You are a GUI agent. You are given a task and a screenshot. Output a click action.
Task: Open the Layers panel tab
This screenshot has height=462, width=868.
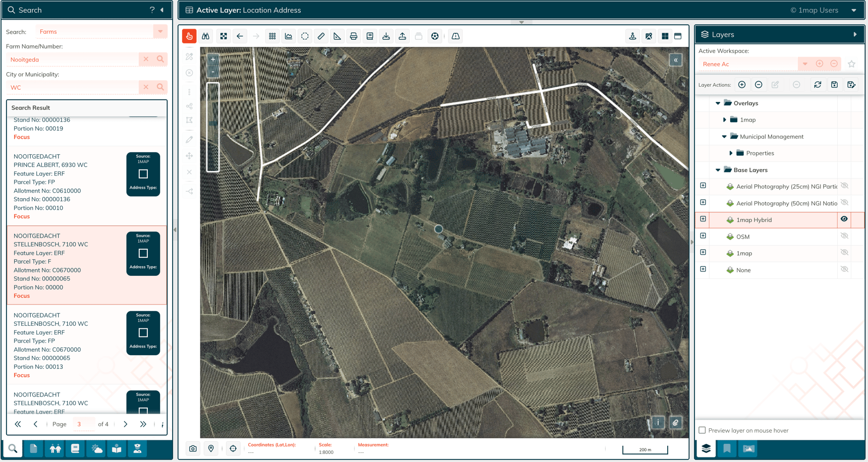tap(706, 448)
